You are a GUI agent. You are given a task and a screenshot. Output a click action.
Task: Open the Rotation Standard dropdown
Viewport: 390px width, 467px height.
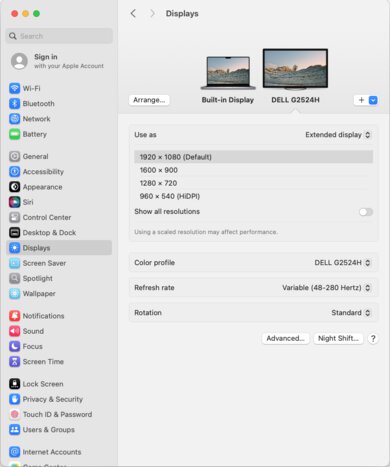tap(351, 313)
